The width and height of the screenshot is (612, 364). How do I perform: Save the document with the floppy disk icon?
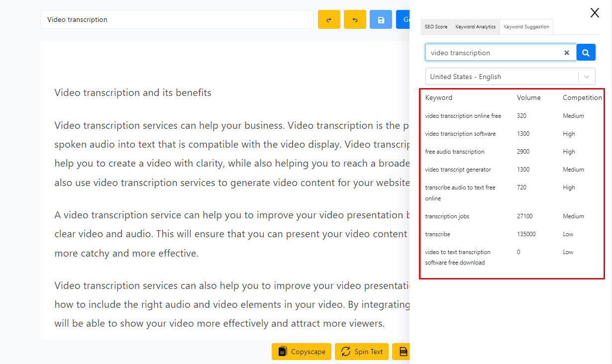click(381, 20)
